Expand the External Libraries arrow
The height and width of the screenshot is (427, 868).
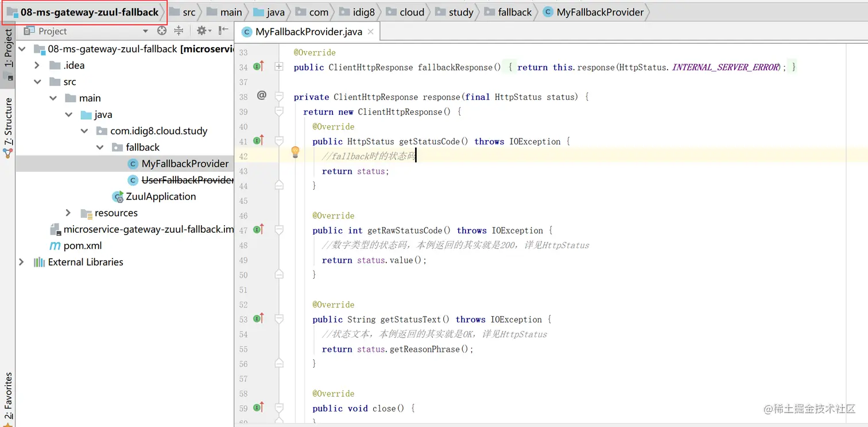(22, 262)
